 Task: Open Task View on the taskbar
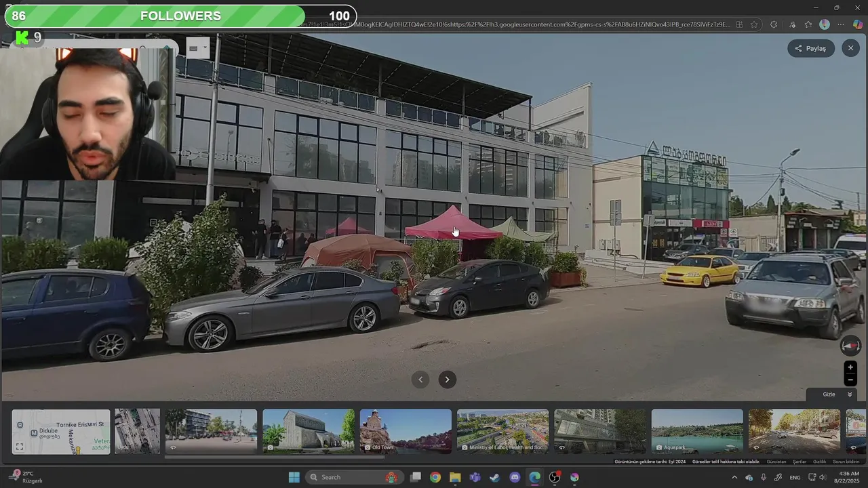click(x=416, y=477)
